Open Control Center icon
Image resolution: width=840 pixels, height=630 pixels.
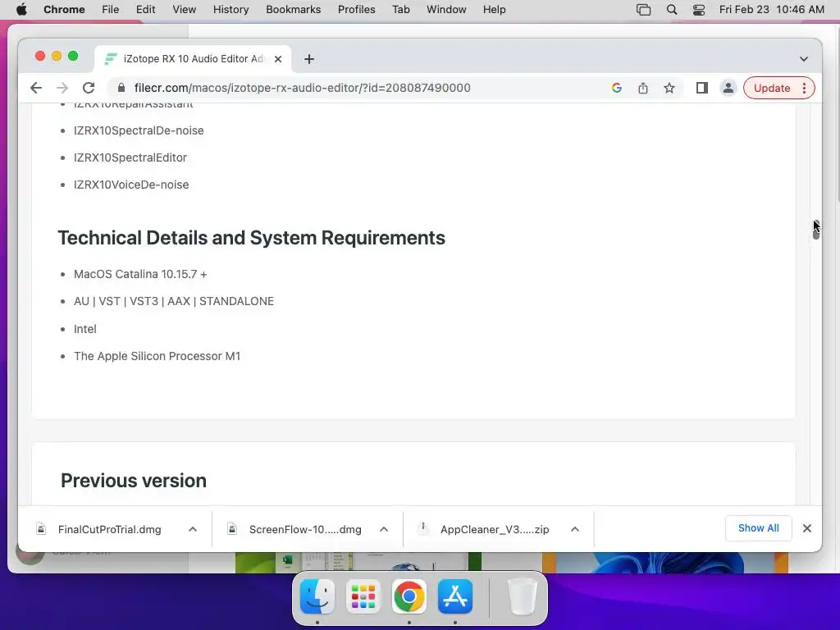699,10
